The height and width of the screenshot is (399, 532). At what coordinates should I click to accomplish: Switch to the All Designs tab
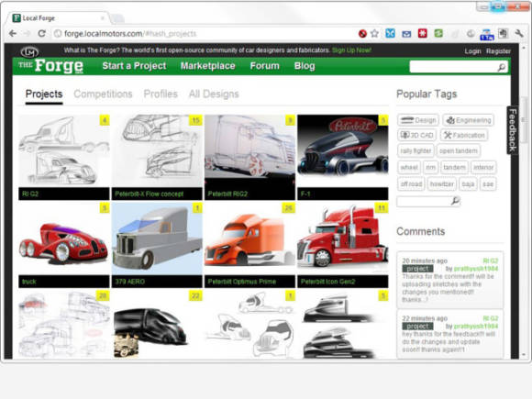point(214,94)
